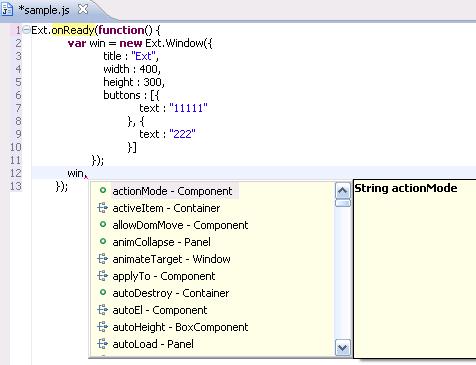Click the tree icon beside activeItem

tap(103, 208)
